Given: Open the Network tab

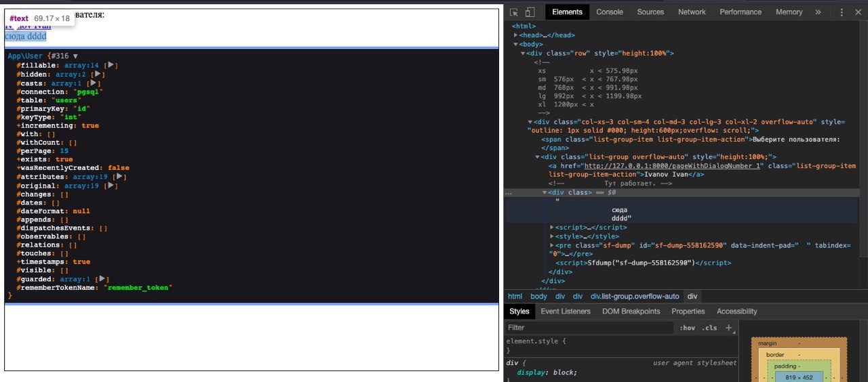Looking at the screenshot, I should click(692, 12).
